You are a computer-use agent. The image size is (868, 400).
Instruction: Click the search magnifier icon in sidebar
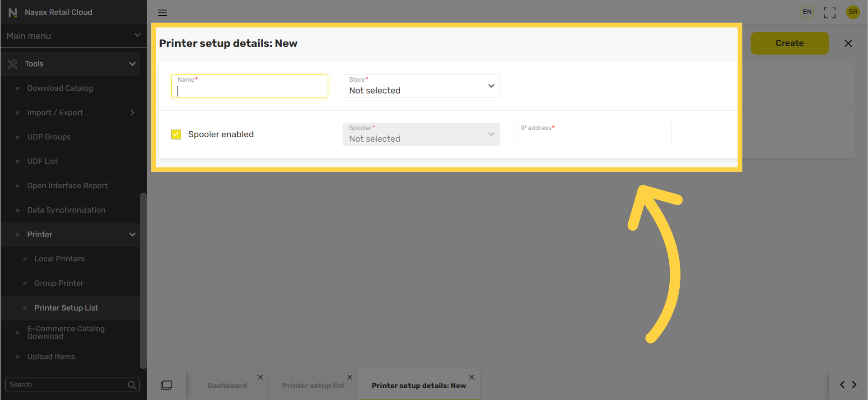[x=132, y=385]
